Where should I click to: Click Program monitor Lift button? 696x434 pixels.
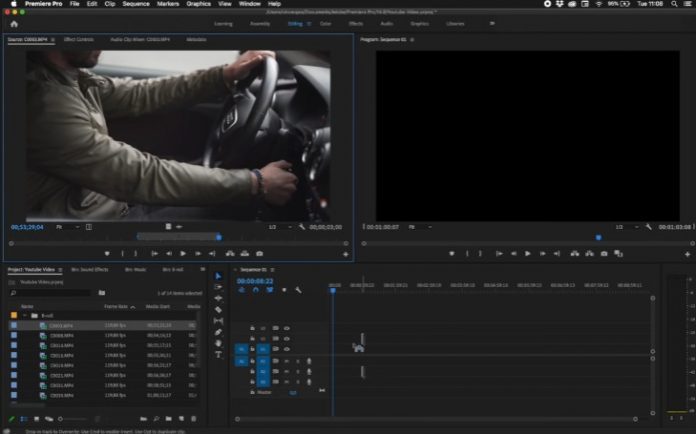point(575,253)
